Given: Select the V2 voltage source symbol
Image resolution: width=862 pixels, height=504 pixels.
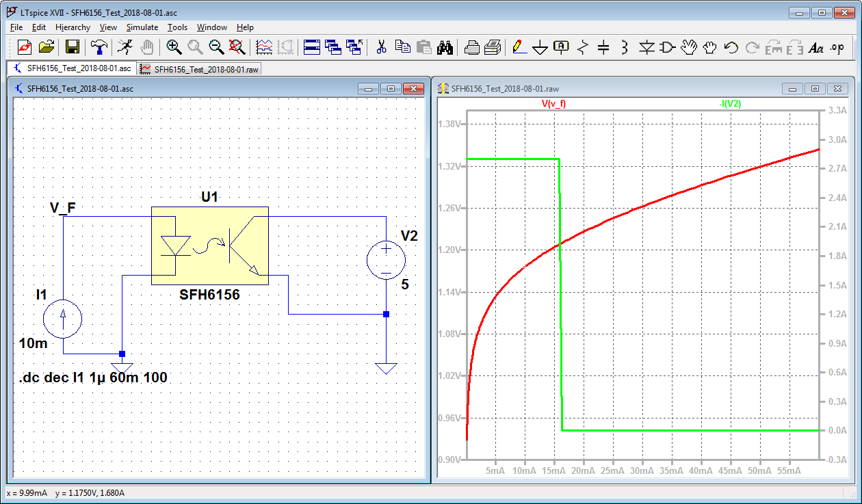Looking at the screenshot, I should [386, 260].
